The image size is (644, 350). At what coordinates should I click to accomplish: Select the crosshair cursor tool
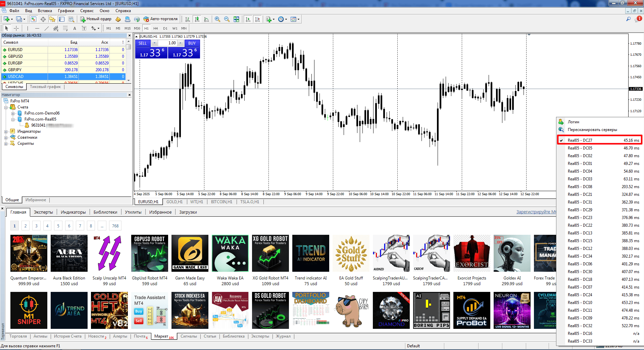(x=16, y=28)
